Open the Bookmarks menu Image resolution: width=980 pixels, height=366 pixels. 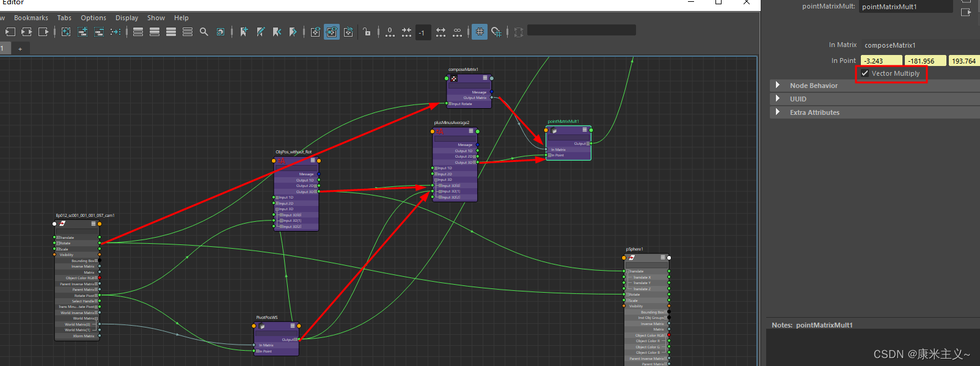coord(31,18)
